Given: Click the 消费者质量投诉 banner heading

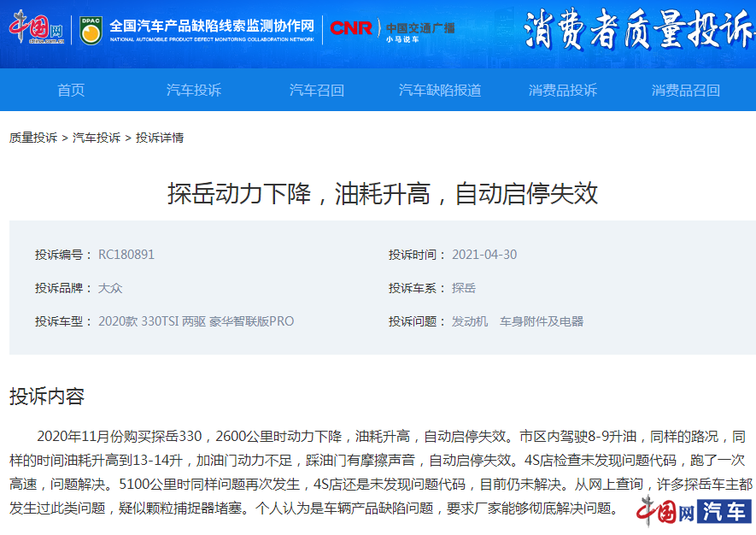Looking at the screenshot, I should [638, 32].
